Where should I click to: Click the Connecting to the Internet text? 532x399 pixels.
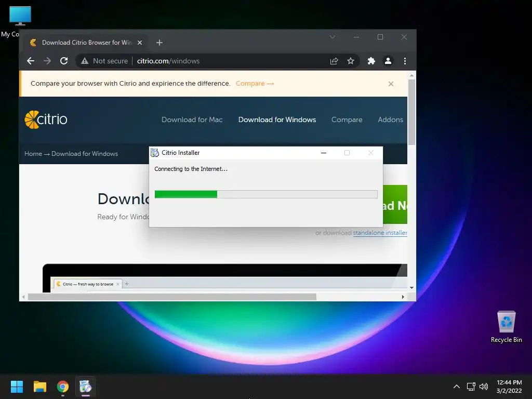point(191,169)
